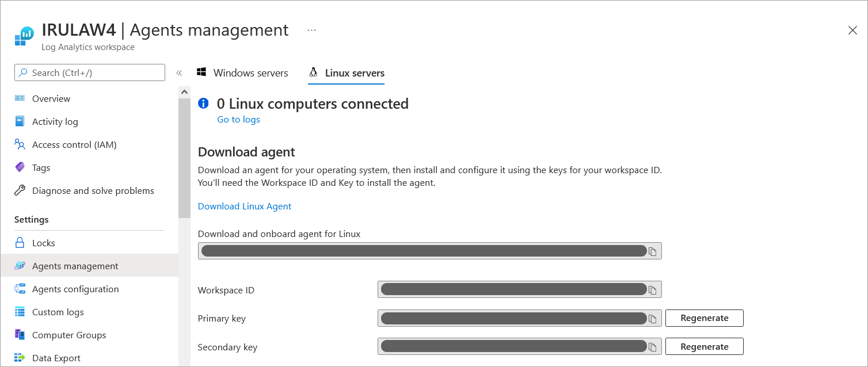Screen dimensions: 868x367
Task: Open Diagnose and solve problems
Action: click(x=93, y=191)
